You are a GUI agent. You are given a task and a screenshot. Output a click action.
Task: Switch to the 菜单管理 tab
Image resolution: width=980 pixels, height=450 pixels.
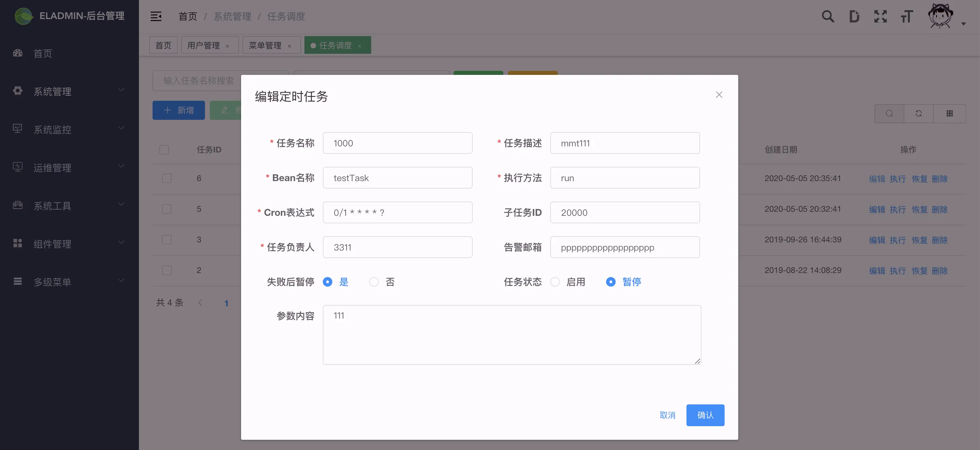(265, 45)
